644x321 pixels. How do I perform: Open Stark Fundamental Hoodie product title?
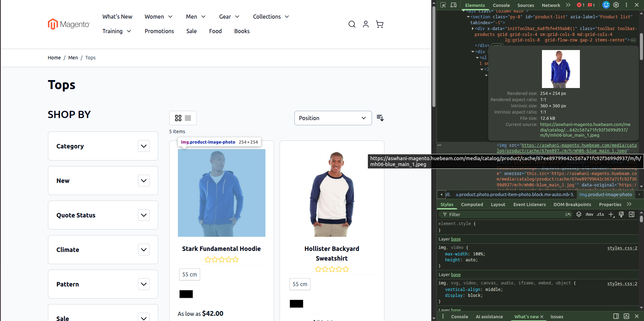221,249
